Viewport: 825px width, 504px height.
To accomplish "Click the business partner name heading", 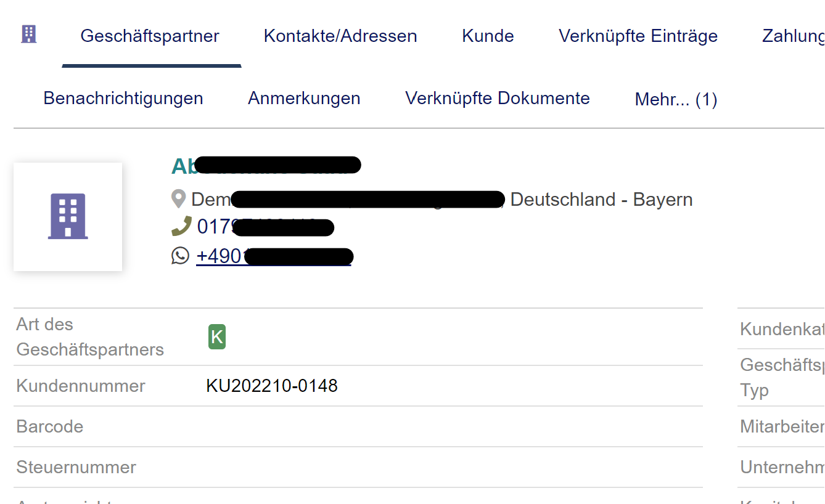I will 265,166.
